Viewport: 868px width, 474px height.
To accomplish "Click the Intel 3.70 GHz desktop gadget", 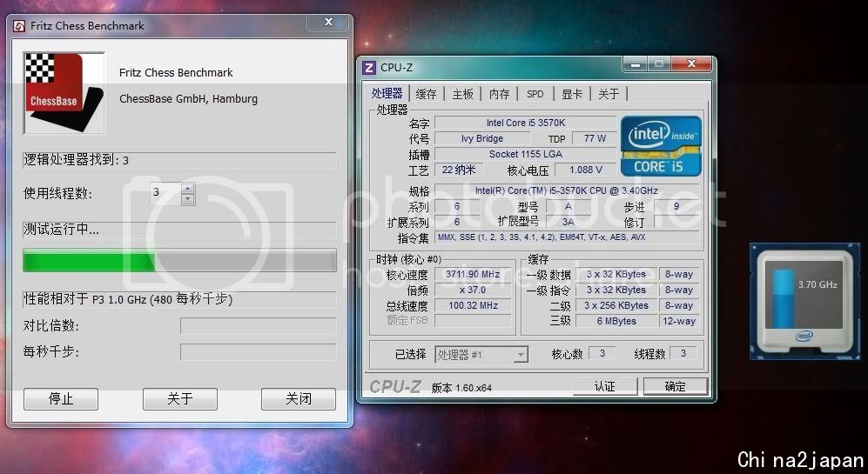I will point(804,302).
